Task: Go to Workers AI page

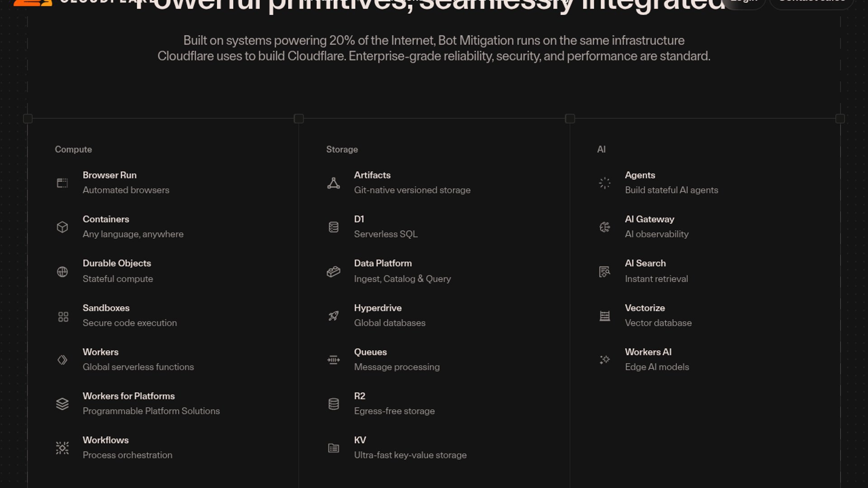Action: coord(648,352)
